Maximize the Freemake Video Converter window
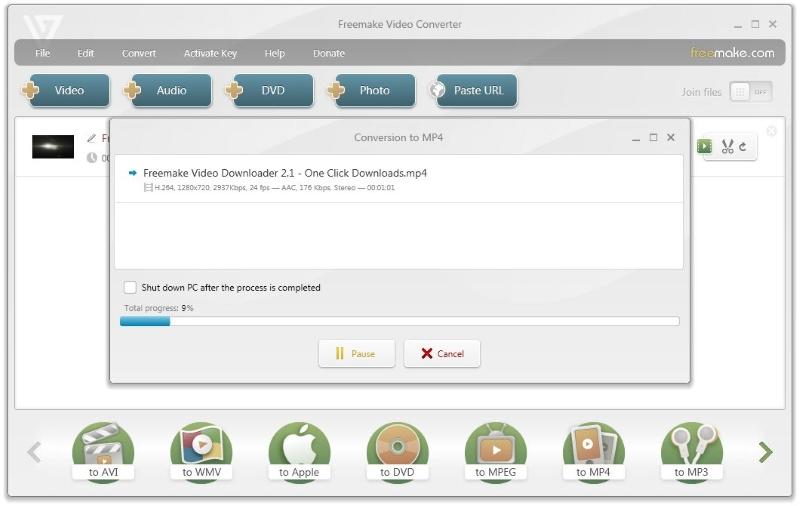800x506 pixels. tap(755, 24)
